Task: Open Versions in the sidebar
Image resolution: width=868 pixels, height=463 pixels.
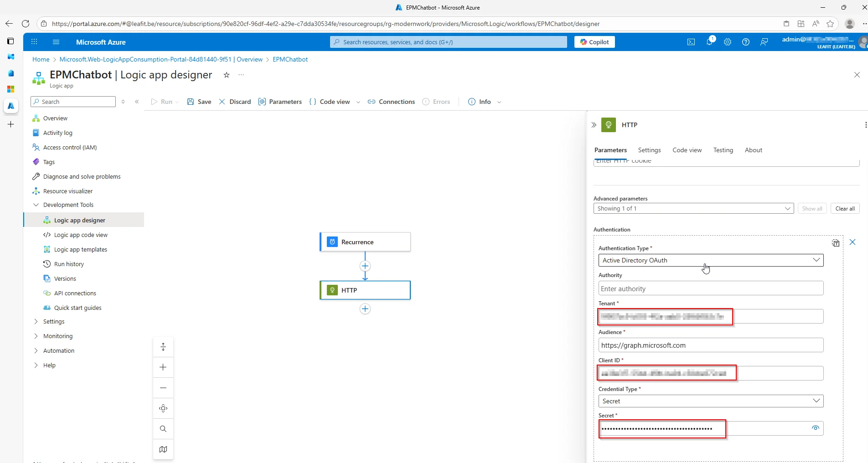Action: [65, 278]
